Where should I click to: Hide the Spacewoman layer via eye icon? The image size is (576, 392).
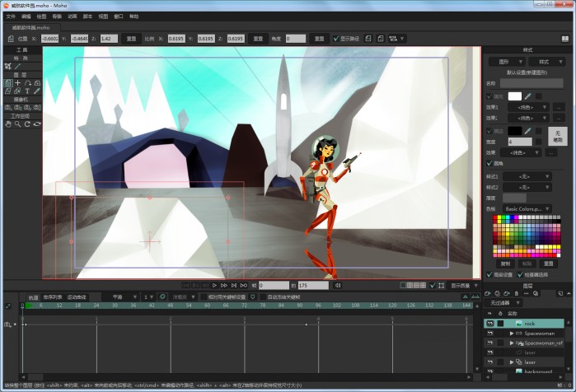pyautogui.click(x=490, y=334)
